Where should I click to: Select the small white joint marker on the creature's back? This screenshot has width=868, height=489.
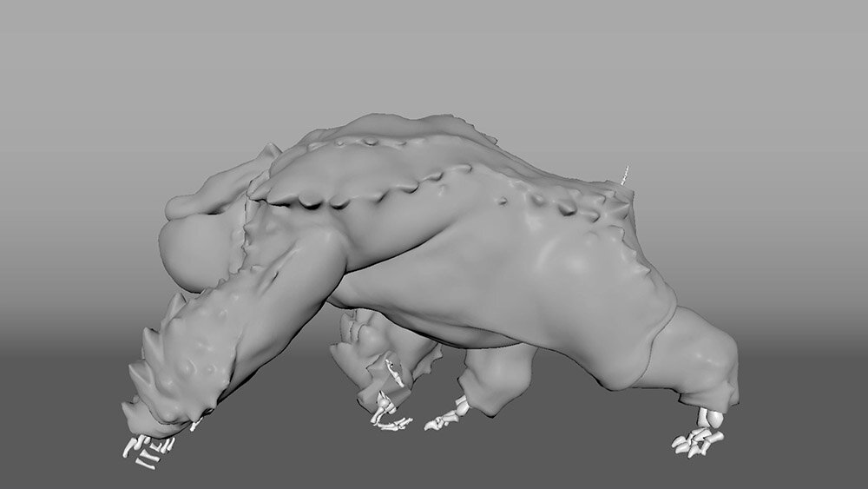(625, 175)
